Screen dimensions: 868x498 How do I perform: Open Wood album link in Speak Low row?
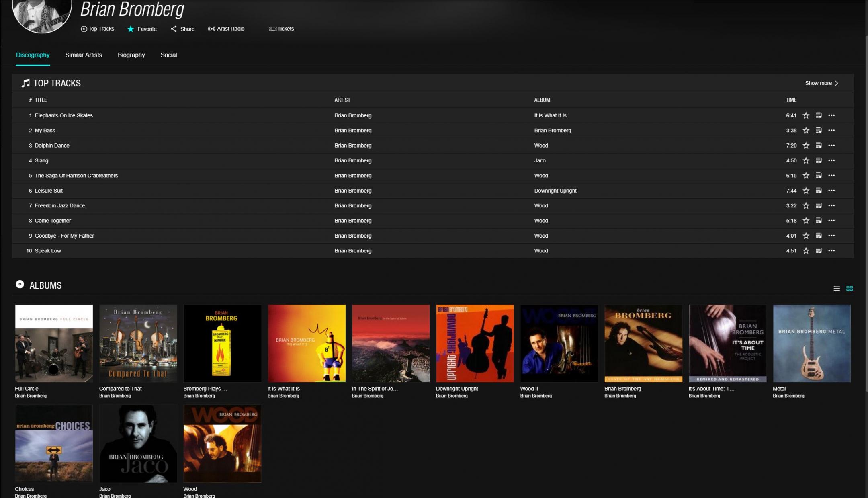[x=541, y=251]
